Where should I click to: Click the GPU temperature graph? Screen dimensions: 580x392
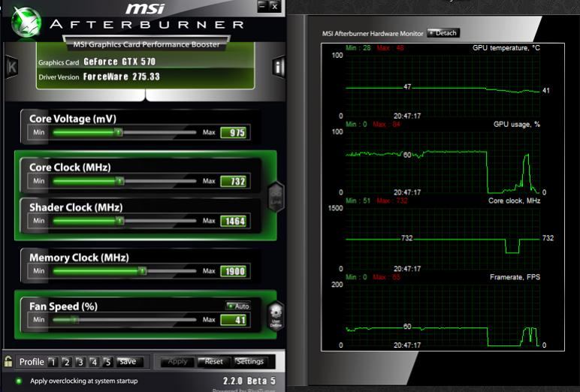pos(443,86)
